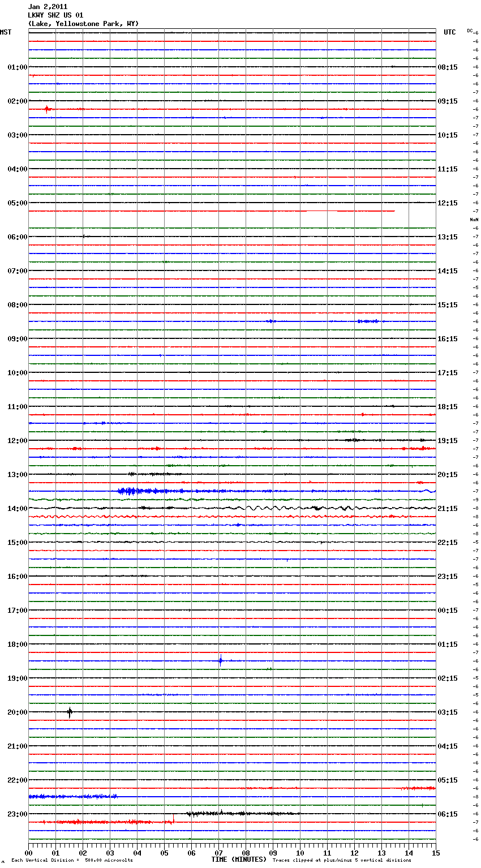Click the Each Vertical Division 500.00 microvolts note

(x=72, y=860)
